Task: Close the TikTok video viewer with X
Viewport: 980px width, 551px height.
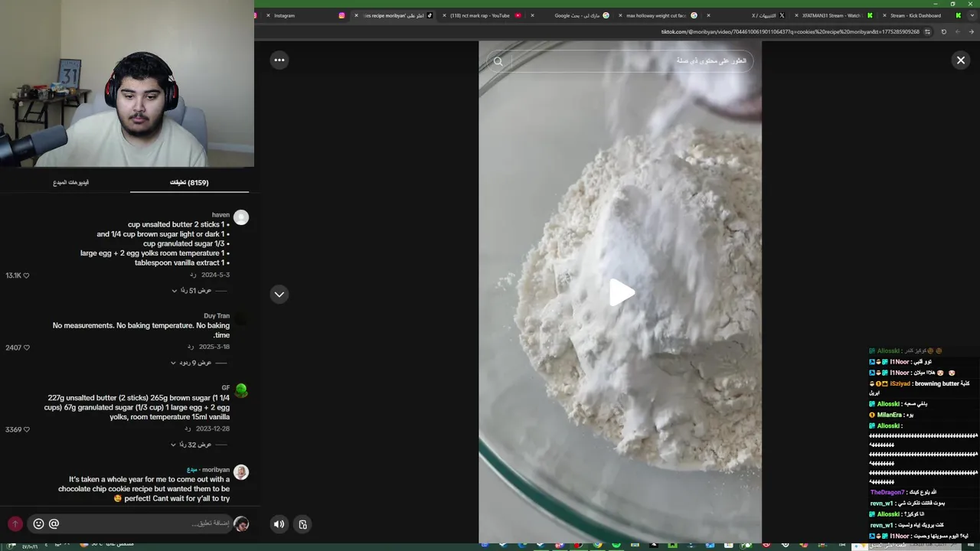Action: click(960, 60)
